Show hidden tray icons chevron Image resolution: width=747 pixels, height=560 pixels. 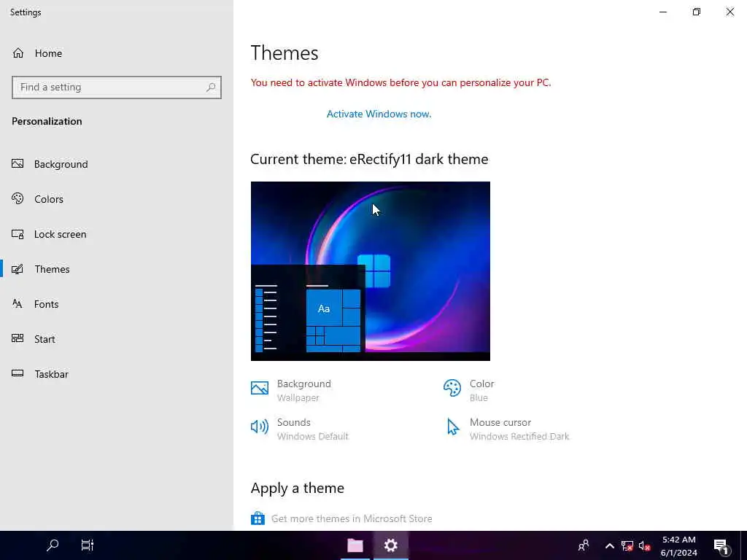pos(609,545)
